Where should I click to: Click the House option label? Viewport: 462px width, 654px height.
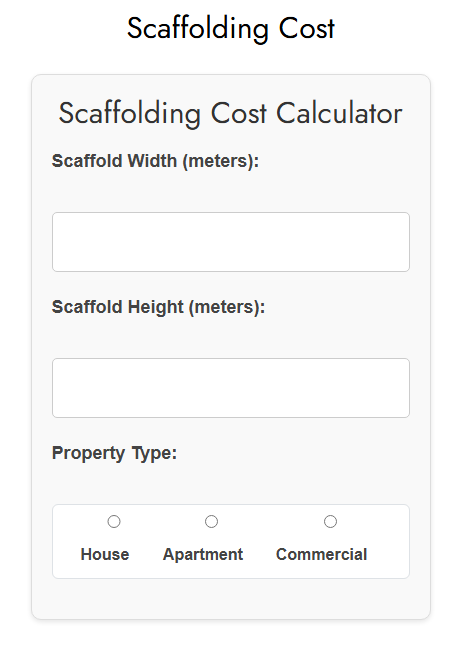[x=105, y=554]
